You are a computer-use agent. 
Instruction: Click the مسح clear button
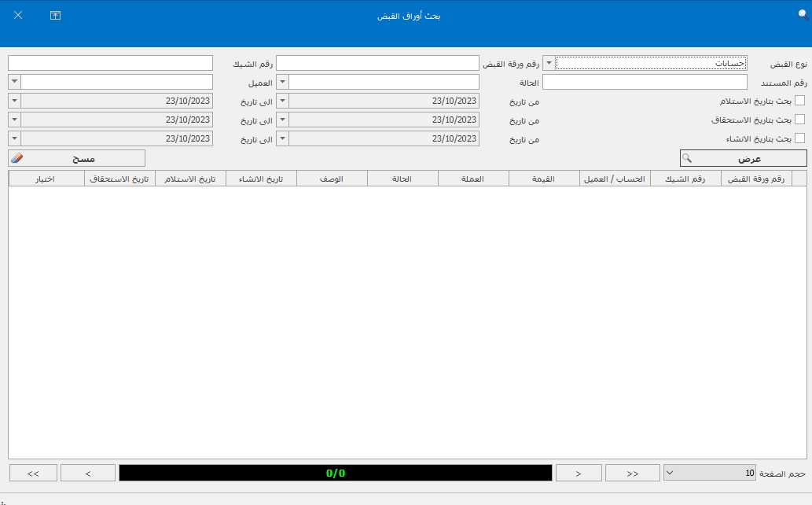tap(77, 158)
